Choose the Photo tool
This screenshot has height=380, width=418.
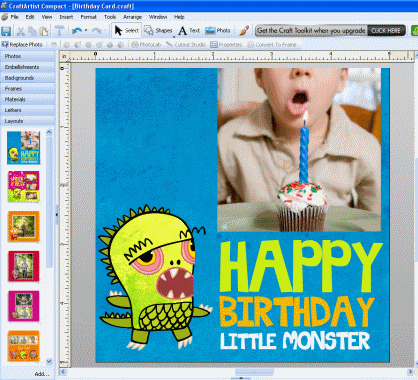(217, 31)
